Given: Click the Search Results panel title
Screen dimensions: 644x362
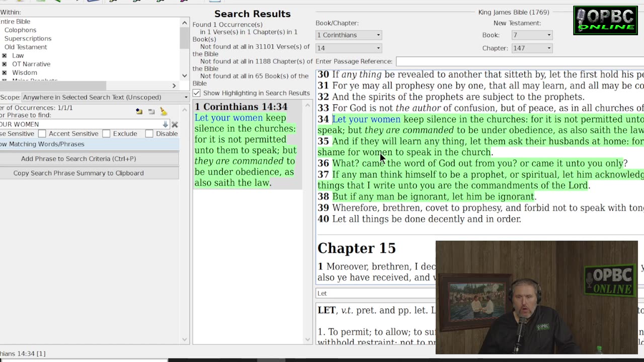Looking at the screenshot, I should (253, 14).
